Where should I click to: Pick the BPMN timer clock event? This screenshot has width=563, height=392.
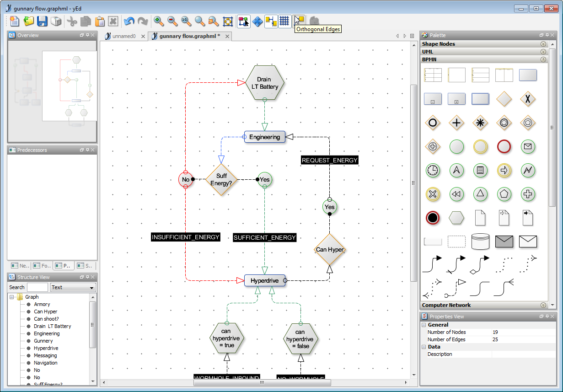[x=433, y=170]
